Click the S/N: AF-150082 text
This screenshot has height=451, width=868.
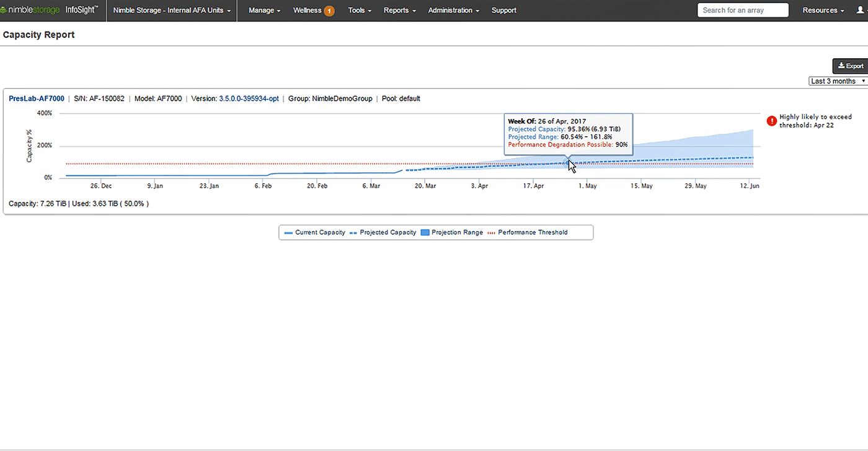click(x=99, y=99)
